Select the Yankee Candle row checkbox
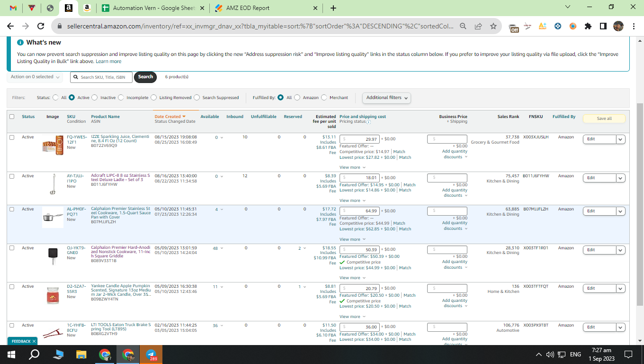The image size is (644, 364). (x=12, y=287)
